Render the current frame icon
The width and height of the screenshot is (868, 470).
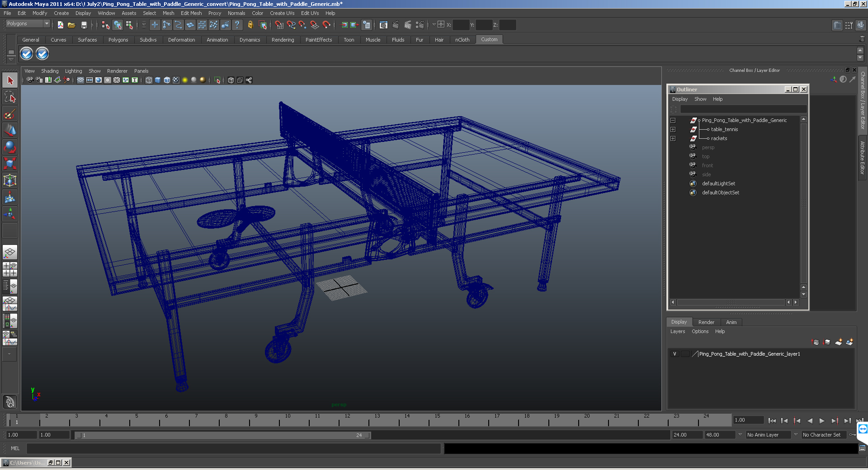396,25
